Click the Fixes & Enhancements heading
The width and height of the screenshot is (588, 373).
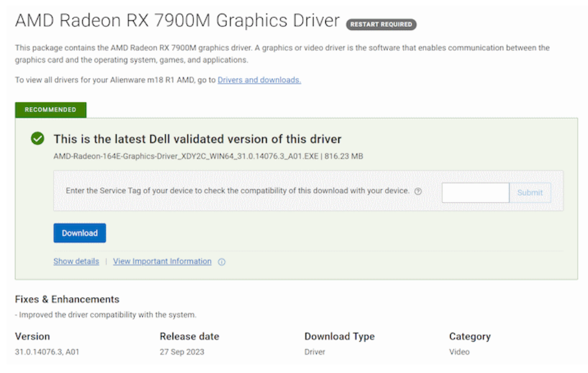[67, 299]
